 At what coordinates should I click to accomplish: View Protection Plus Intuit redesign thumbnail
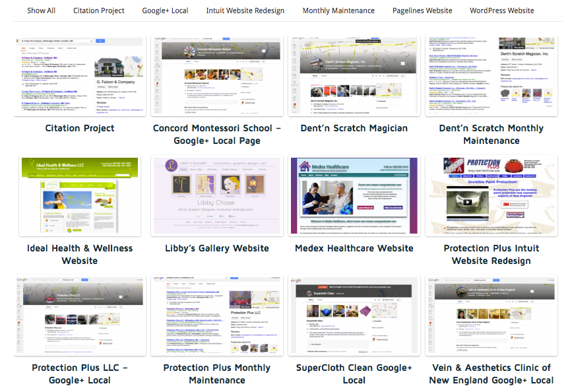tap(491, 195)
